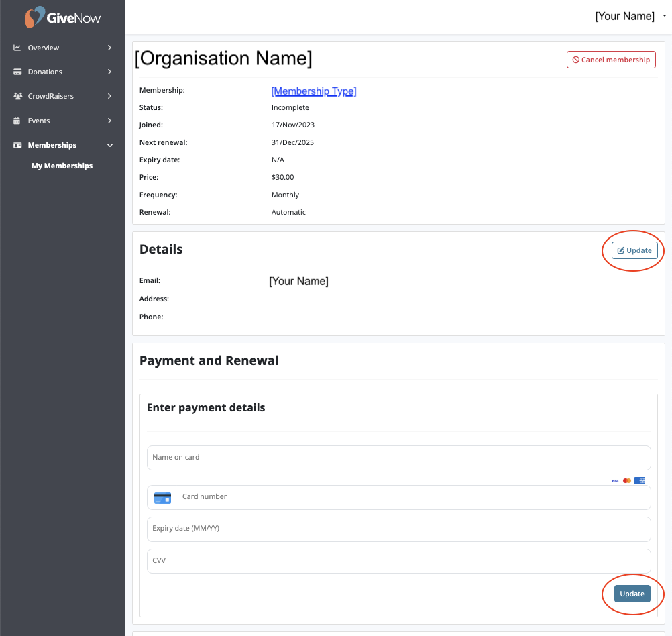Click the Address: label
Viewport: 672px width, 636px height.
[154, 299]
